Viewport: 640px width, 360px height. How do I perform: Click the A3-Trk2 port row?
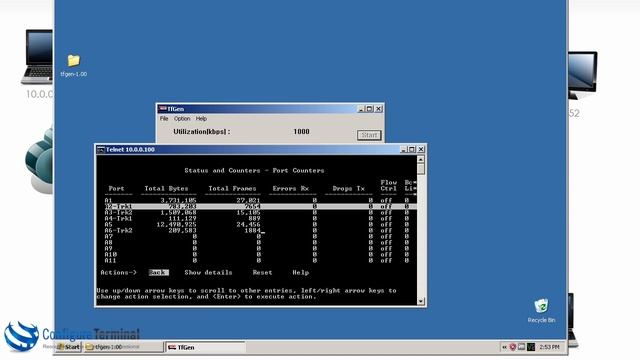coord(257,213)
